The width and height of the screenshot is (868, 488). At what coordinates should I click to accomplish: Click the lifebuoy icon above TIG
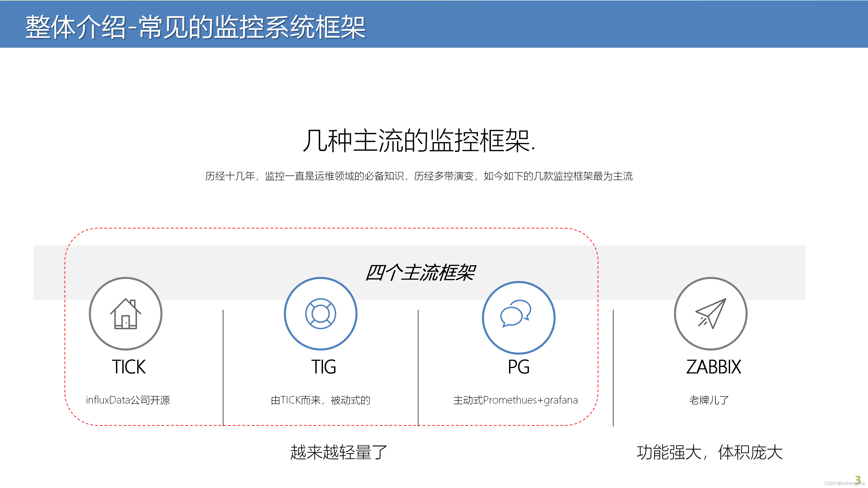pyautogui.click(x=321, y=314)
